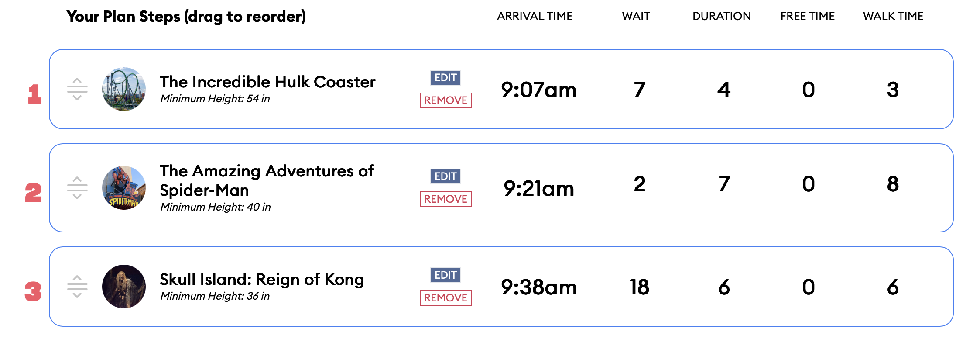The height and width of the screenshot is (339, 980).
Task: Click the ARRIVAL TIME column header
Action: coord(535,16)
